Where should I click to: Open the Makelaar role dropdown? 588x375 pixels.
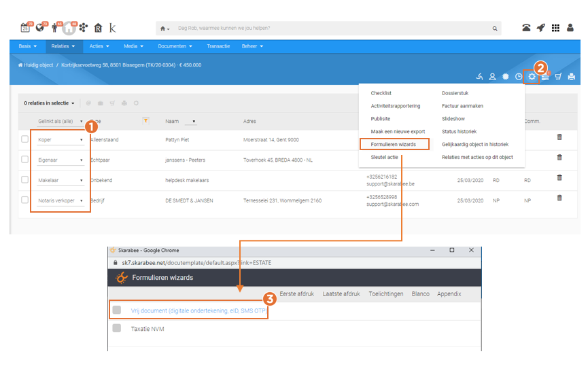point(60,180)
